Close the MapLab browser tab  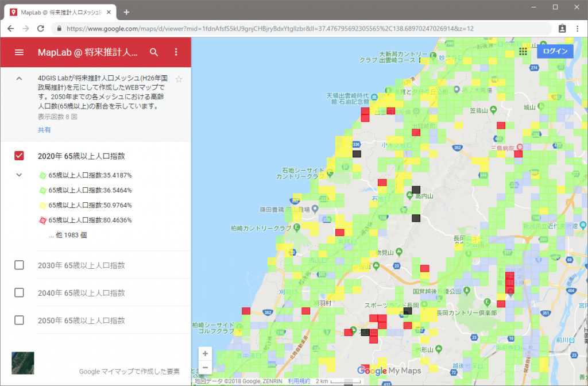pos(109,13)
